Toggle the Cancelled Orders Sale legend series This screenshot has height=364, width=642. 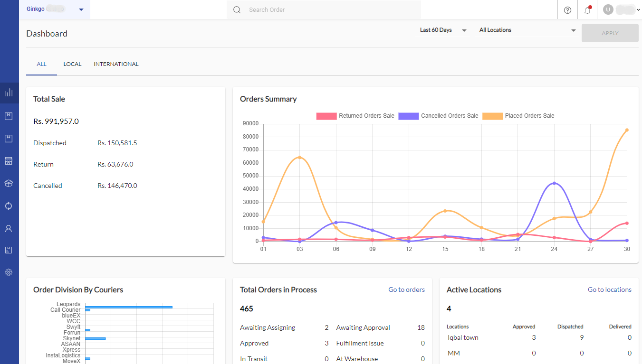438,116
